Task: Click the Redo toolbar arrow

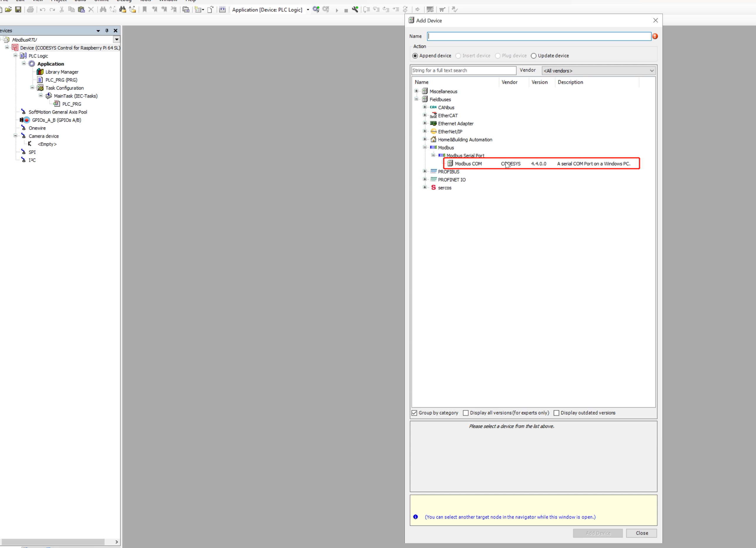Action: click(52, 10)
